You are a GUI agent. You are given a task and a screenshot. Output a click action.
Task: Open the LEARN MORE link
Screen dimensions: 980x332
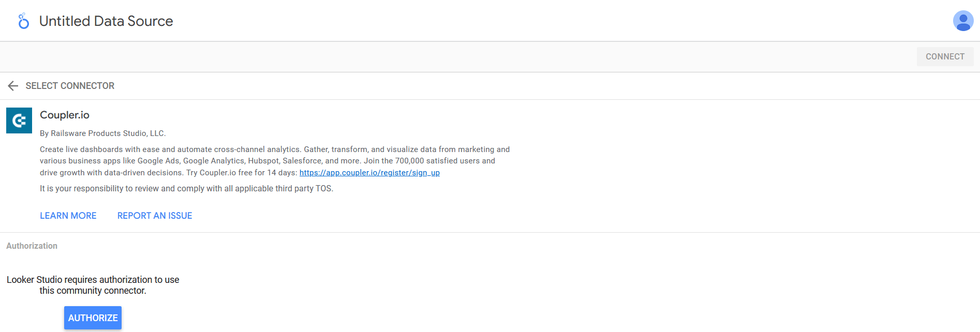tap(68, 216)
